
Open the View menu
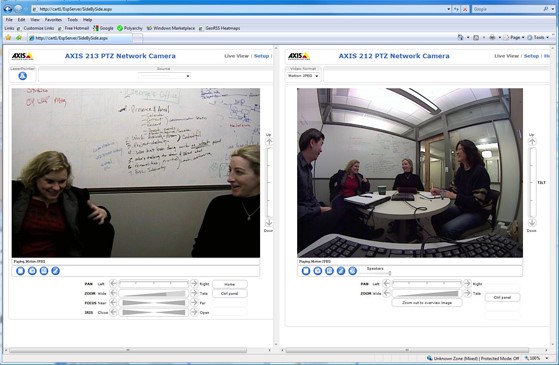pos(35,20)
